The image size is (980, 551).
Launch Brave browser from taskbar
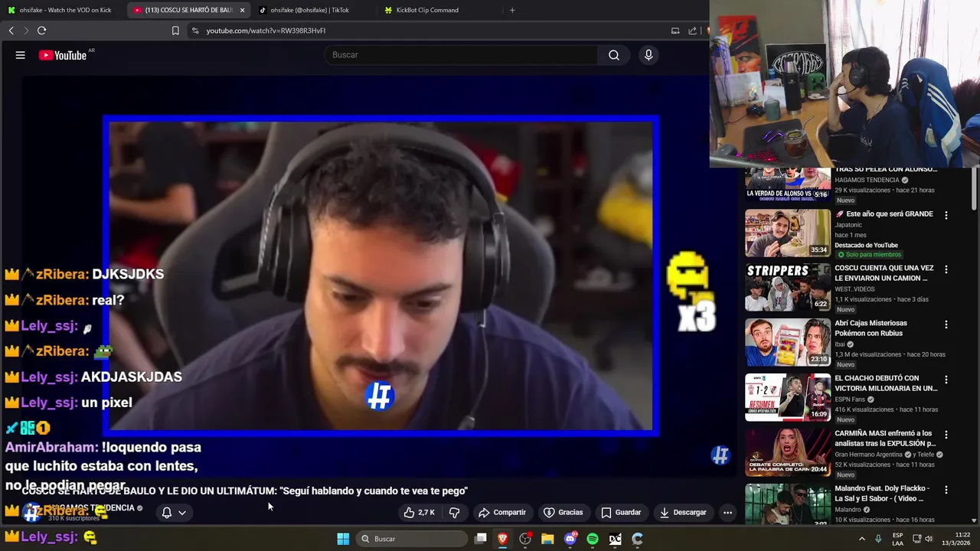(503, 539)
